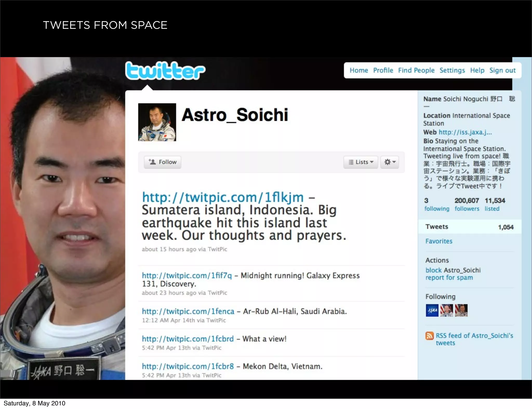Viewport: 532px width, 409px height.
Task: Expand the Lists dropdown
Action: (361, 162)
